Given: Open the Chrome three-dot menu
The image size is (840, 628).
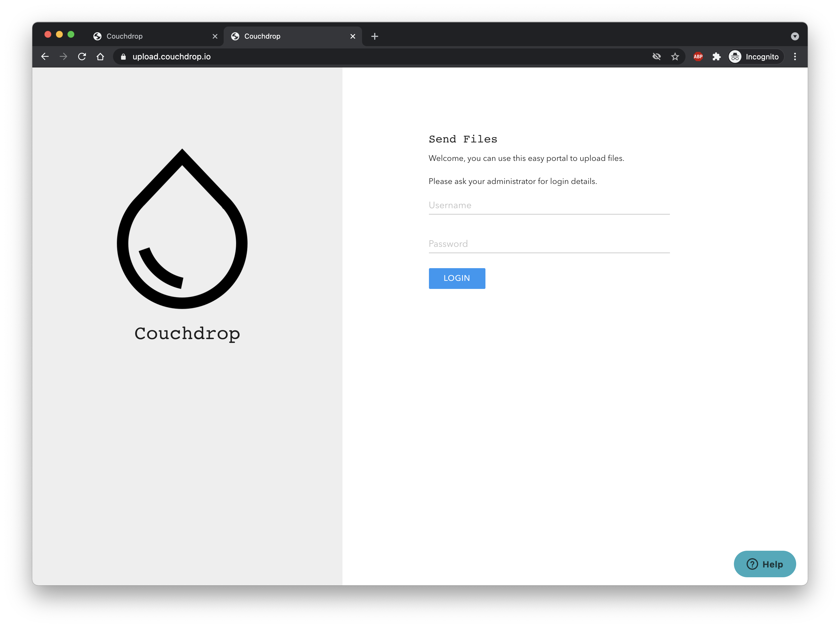Looking at the screenshot, I should pos(795,57).
